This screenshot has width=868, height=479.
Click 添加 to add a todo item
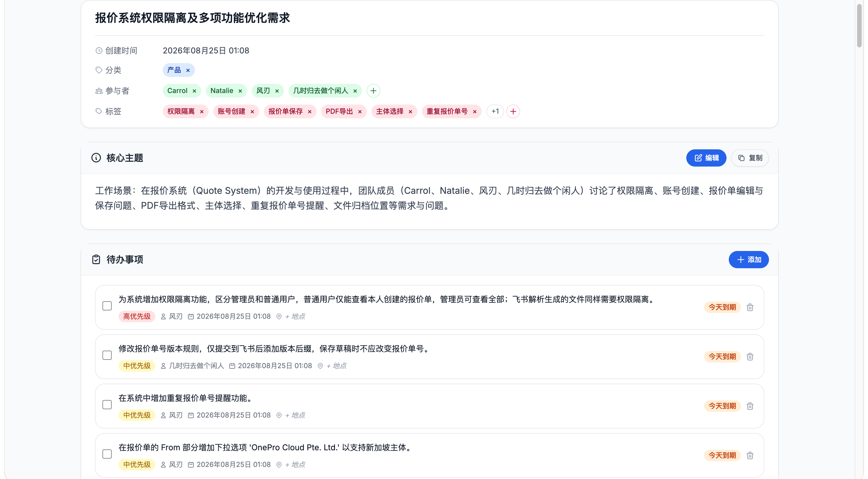coord(749,260)
